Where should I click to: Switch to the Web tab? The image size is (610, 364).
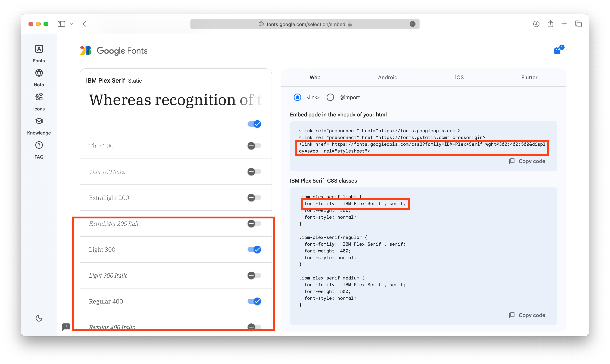coord(315,78)
